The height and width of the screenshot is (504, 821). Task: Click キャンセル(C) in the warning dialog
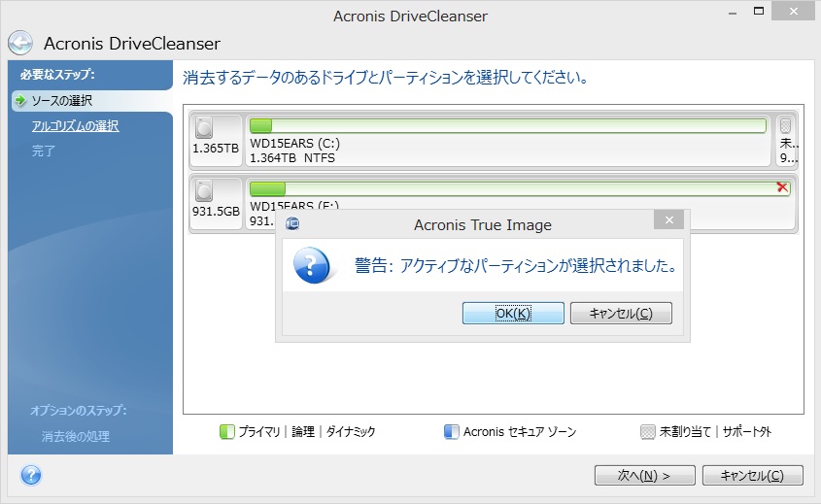tap(621, 313)
